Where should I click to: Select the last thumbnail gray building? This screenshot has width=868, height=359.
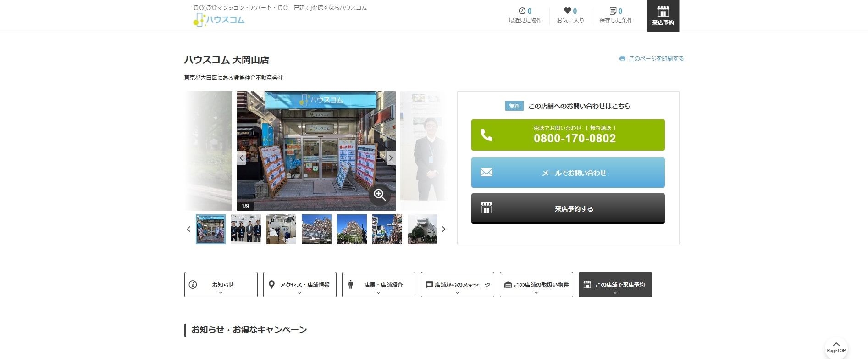coord(422,229)
